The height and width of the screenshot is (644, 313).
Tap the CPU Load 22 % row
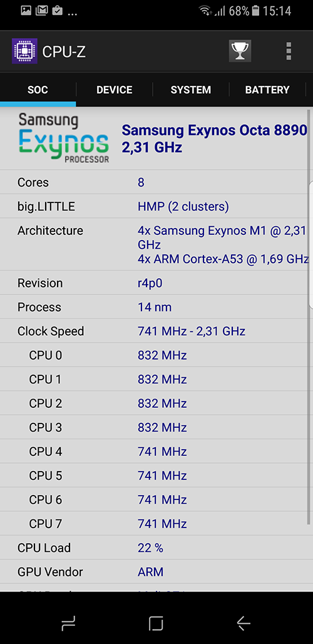point(154,548)
